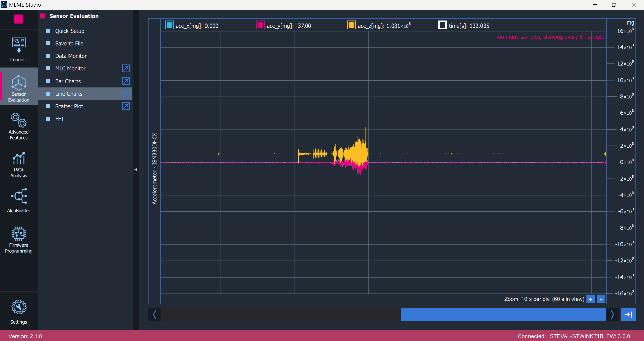This screenshot has width=644, height=341.
Task: Open the Firmware Programming section
Action: point(18,239)
